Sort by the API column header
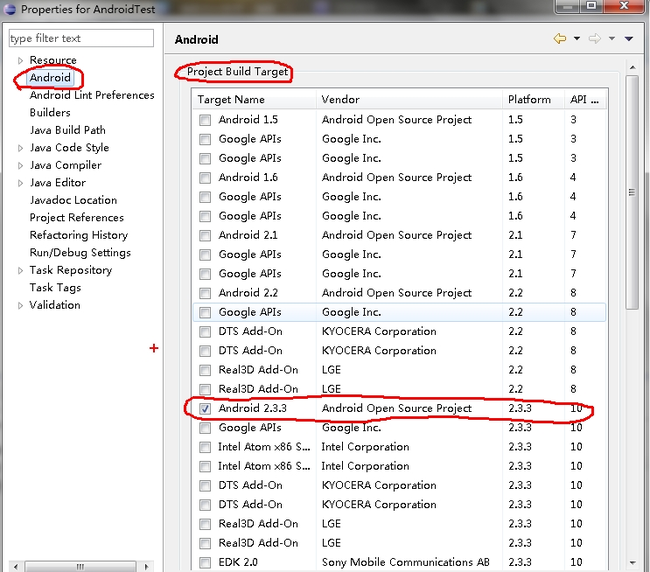Viewport: 650px width, 572px height. (x=585, y=99)
